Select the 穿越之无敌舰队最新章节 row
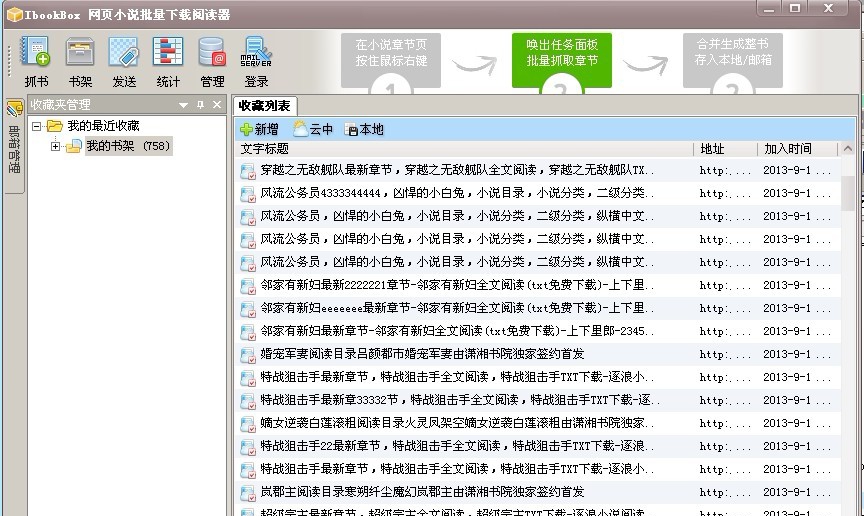This screenshot has height=516, width=864. pos(538,170)
